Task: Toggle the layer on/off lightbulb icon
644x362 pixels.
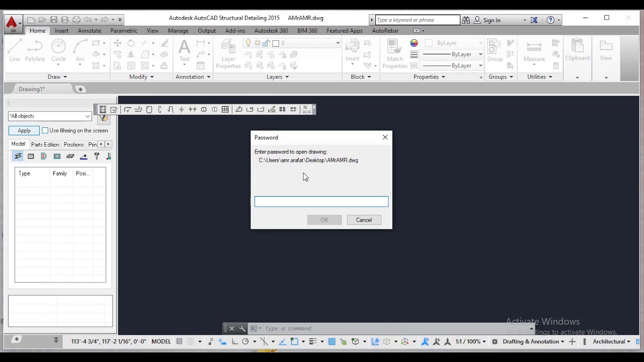Action: (248, 43)
